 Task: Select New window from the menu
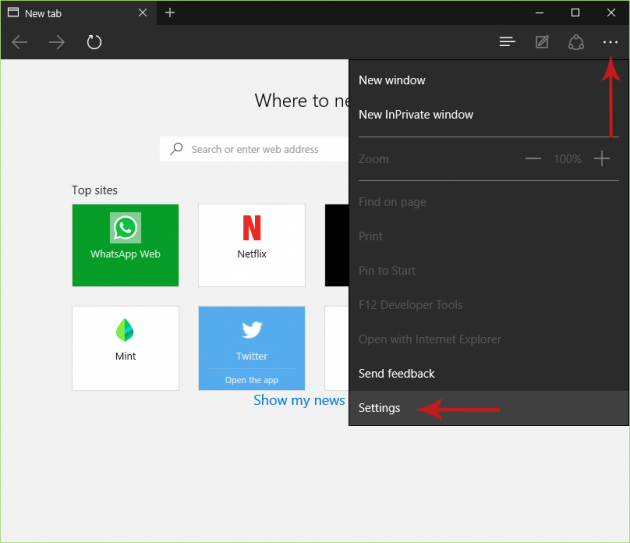(392, 80)
